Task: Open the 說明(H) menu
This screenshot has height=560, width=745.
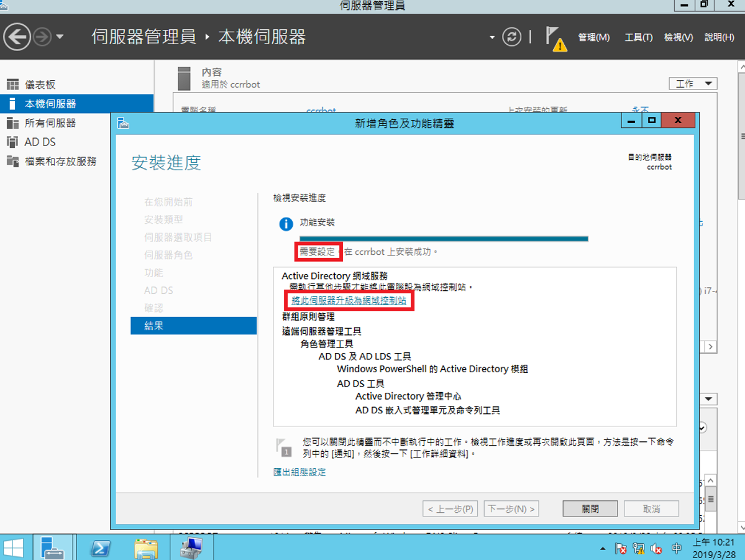Action: coord(719,37)
